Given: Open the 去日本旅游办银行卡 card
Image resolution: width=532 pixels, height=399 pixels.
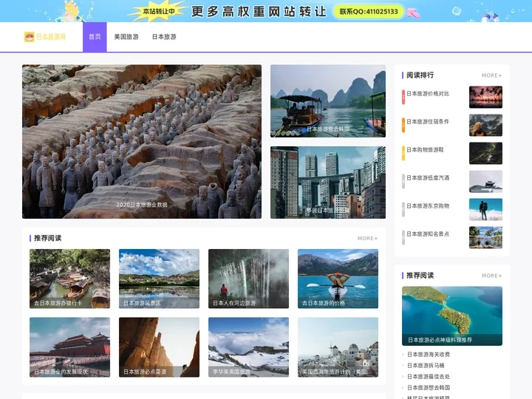Looking at the screenshot, I should coord(70,279).
